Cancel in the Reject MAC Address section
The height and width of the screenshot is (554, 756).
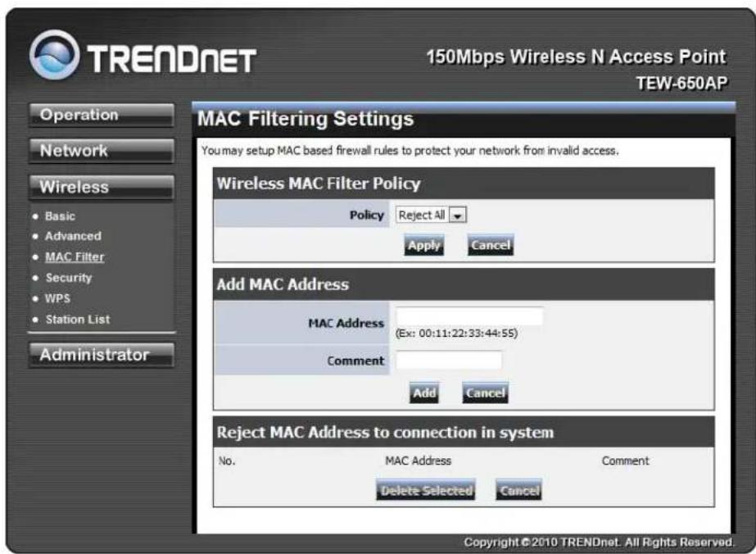[518, 490]
